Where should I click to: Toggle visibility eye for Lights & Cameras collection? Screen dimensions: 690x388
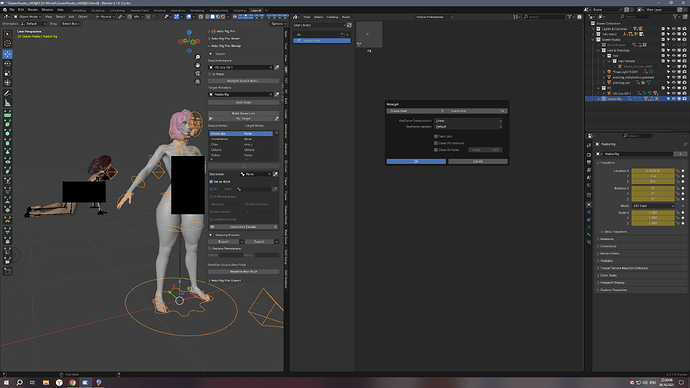click(674, 29)
